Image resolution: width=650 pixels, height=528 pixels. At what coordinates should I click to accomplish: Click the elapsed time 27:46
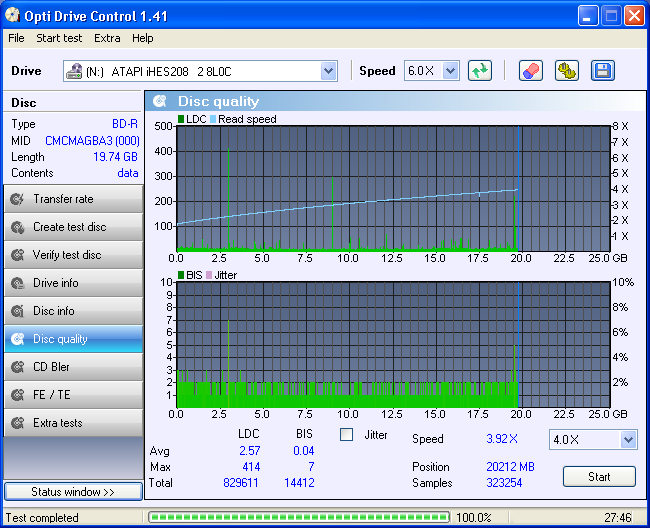point(618,518)
